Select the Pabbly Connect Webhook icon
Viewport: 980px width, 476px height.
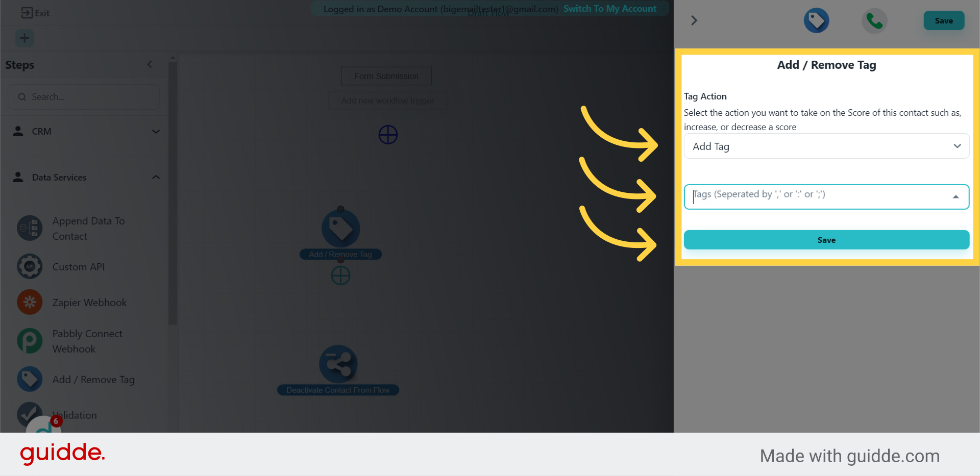(30, 341)
